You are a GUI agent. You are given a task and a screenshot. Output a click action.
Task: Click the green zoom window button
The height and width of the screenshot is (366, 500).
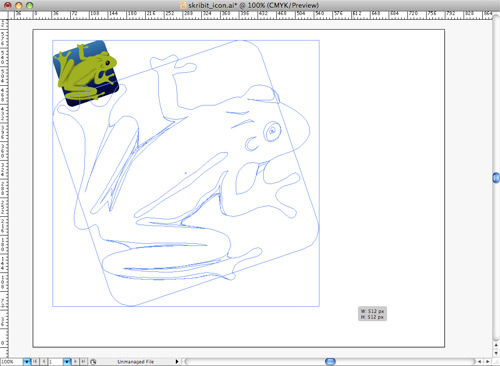pos(30,5)
